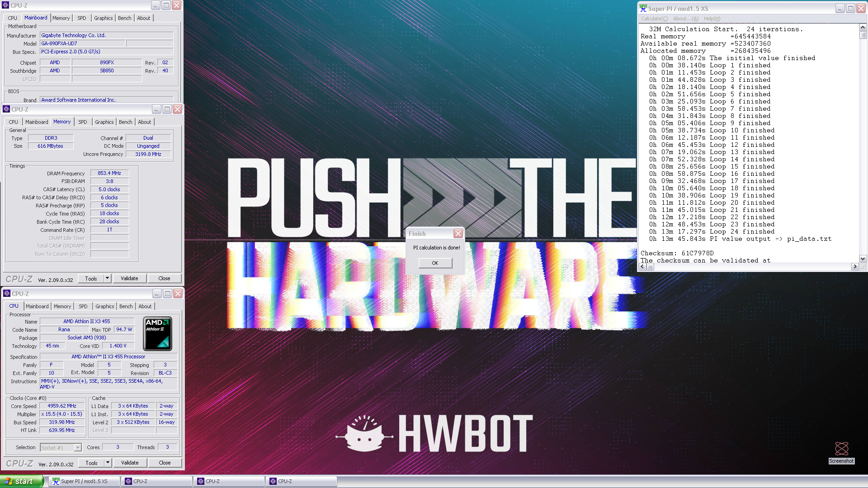The image size is (868, 488).
Task: Open CPU tab in Memory CPU-Z window
Action: click(14, 122)
